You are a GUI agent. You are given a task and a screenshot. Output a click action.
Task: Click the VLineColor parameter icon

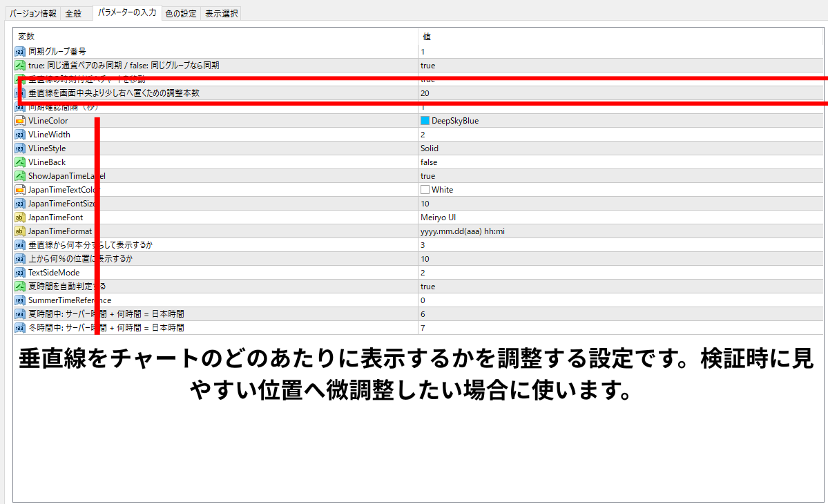coord(19,121)
